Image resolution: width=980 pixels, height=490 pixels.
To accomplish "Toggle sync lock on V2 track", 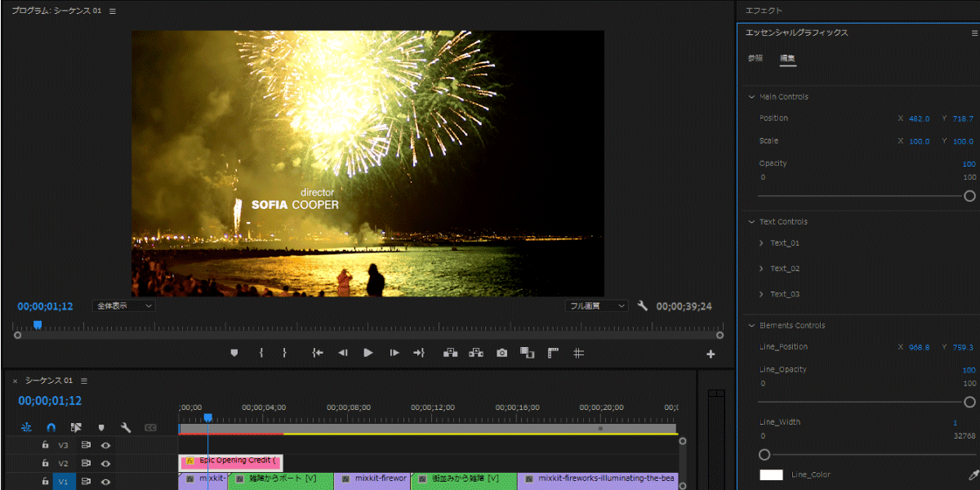I will point(85,463).
